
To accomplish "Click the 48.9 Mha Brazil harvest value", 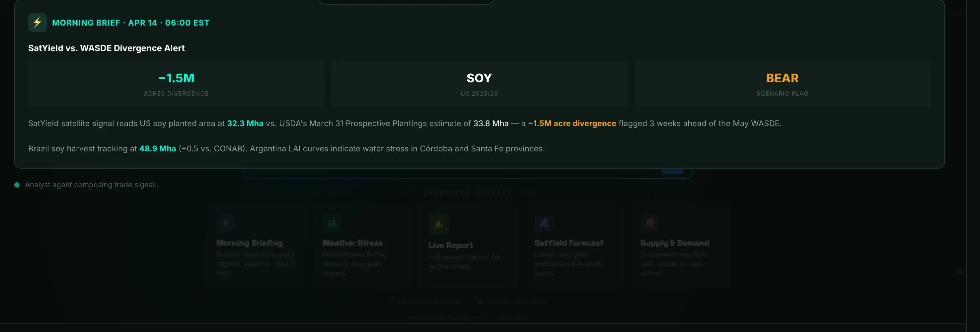I will pyautogui.click(x=158, y=148).
